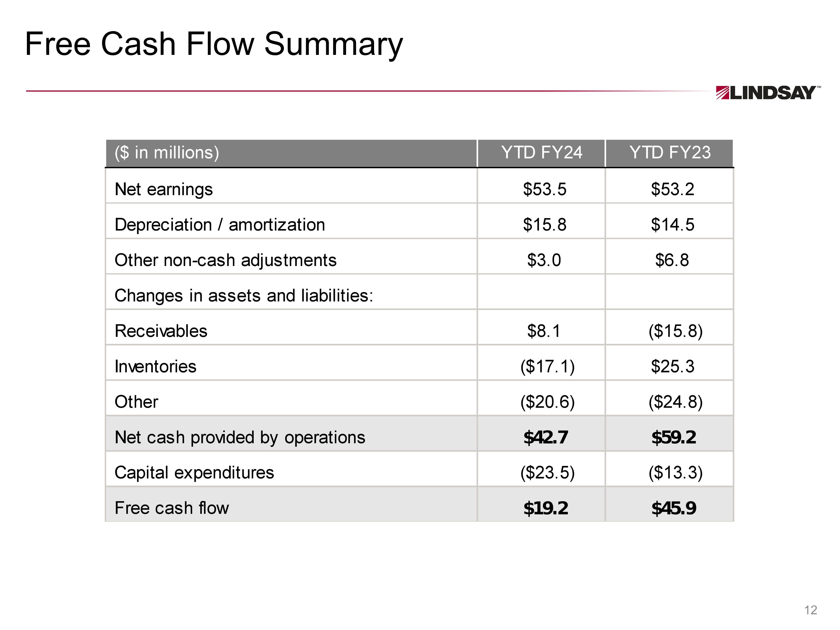Click the ($ in millions) header cell

[x=167, y=153]
